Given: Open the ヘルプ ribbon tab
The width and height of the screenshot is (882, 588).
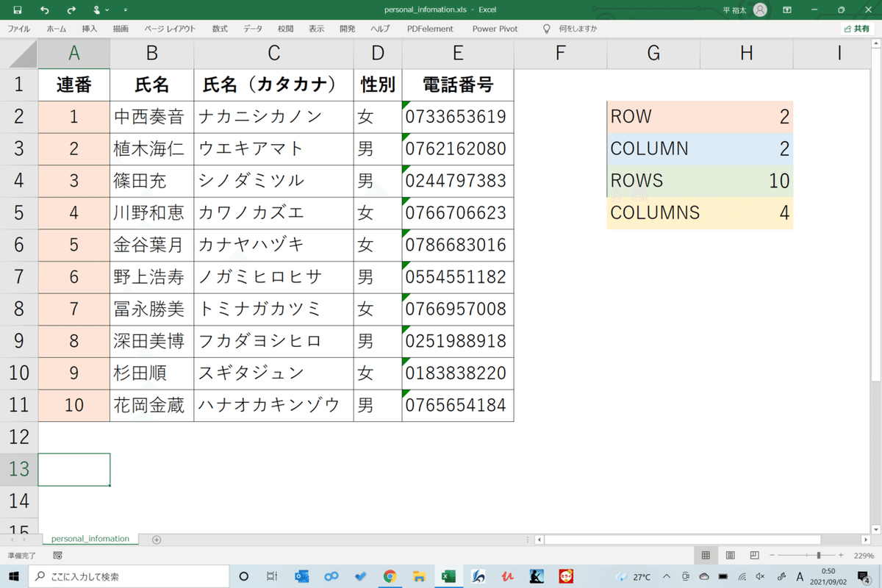Looking at the screenshot, I should click(380, 29).
